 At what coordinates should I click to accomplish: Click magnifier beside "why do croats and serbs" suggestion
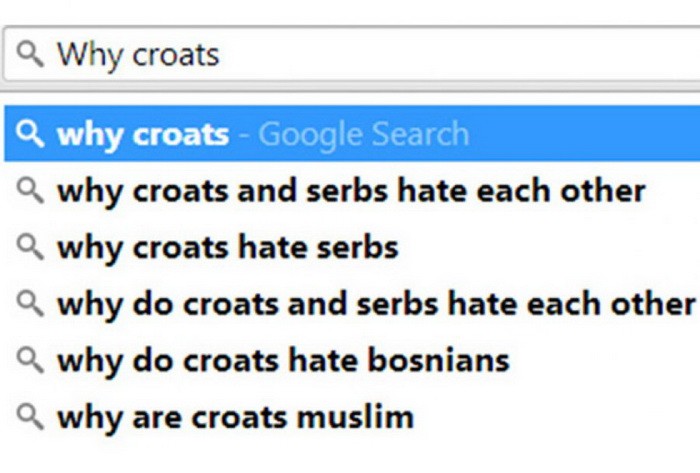pos(31,302)
